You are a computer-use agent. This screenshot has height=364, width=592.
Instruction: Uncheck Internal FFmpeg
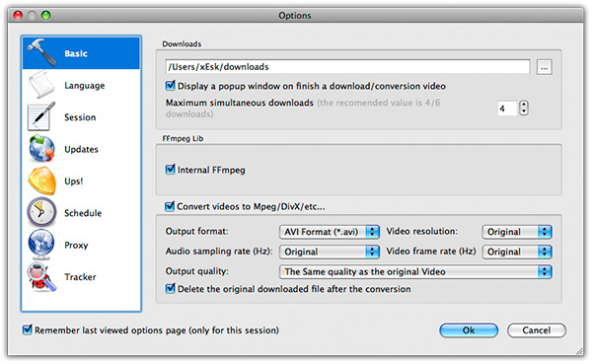click(x=171, y=169)
